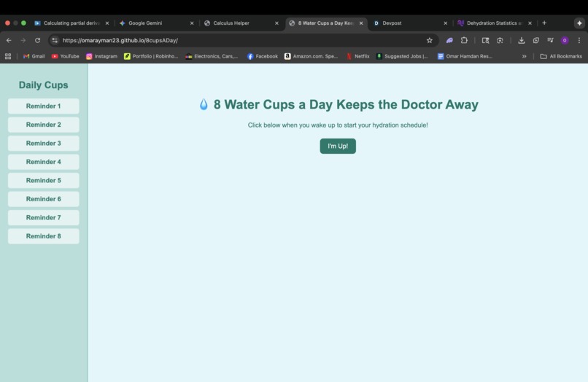Open Gmail bookmark

(x=34, y=56)
